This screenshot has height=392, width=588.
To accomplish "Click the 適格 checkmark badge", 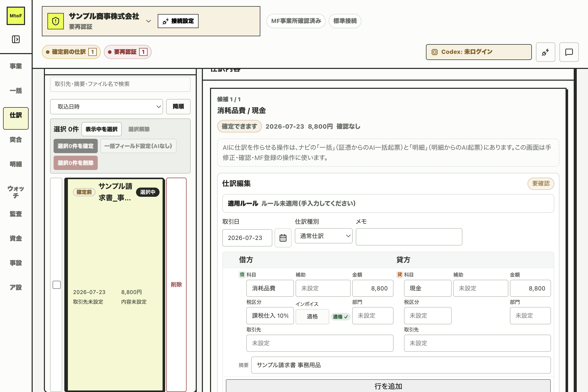I will [340, 317].
